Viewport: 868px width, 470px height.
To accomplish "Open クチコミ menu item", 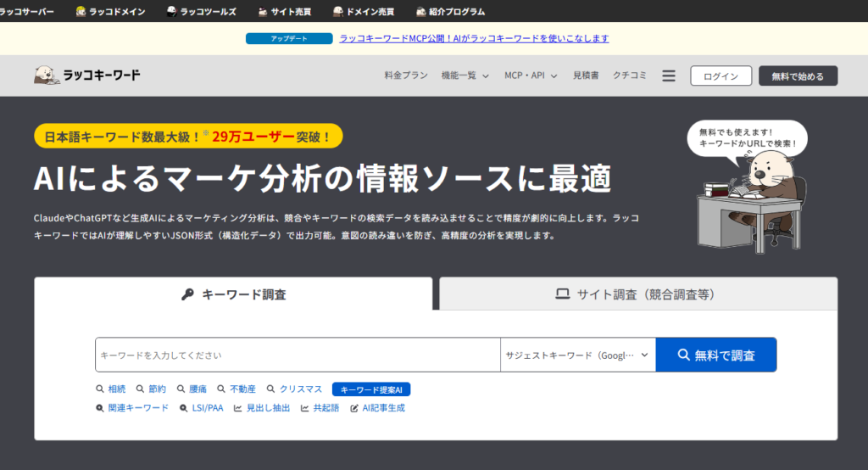I will pos(630,76).
